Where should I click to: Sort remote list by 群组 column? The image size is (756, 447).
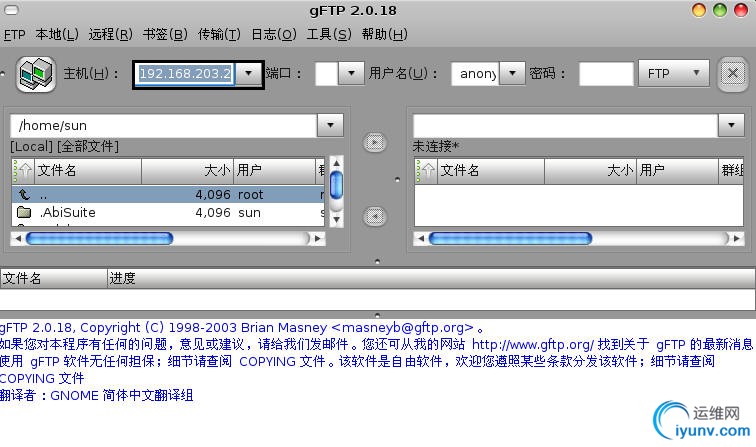(732, 170)
